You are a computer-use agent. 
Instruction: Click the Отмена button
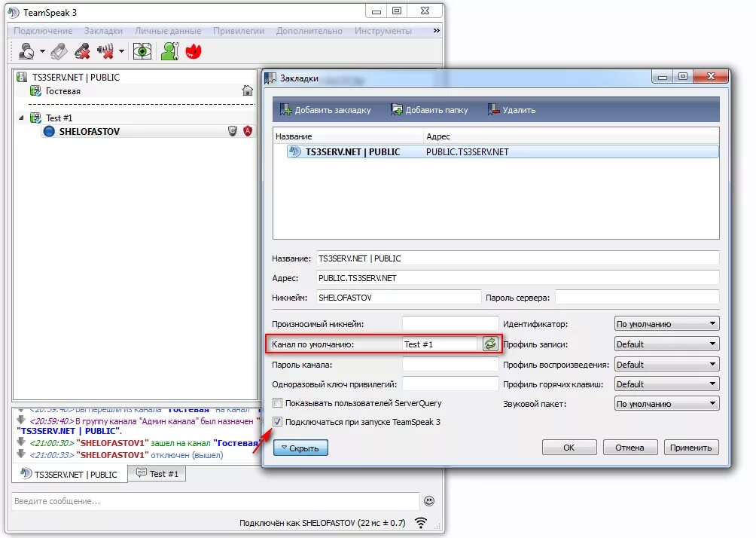pos(629,448)
